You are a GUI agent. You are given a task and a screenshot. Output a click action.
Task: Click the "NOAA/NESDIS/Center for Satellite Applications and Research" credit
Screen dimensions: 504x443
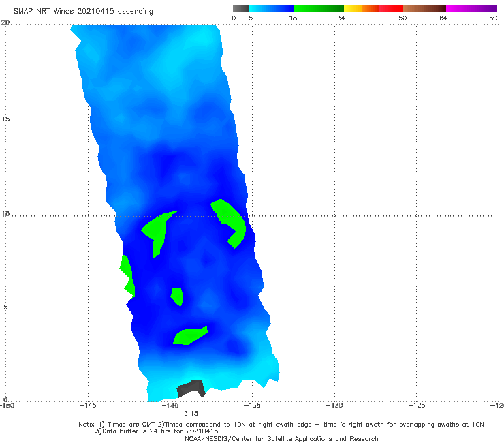click(x=281, y=438)
